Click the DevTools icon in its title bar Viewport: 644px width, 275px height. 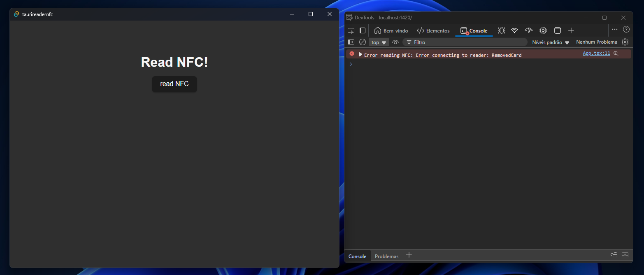pyautogui.click(x=349, y=17)
